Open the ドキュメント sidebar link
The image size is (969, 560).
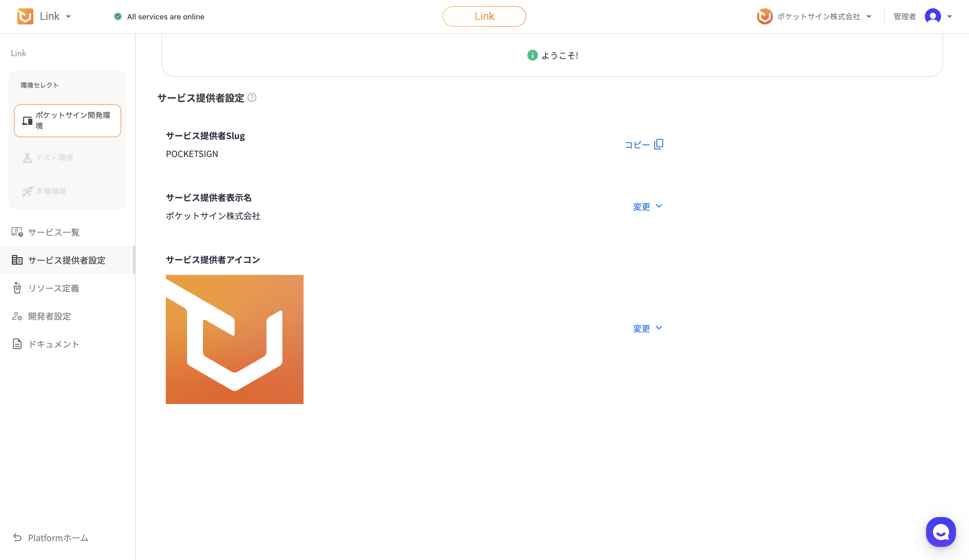coord(54,344)
